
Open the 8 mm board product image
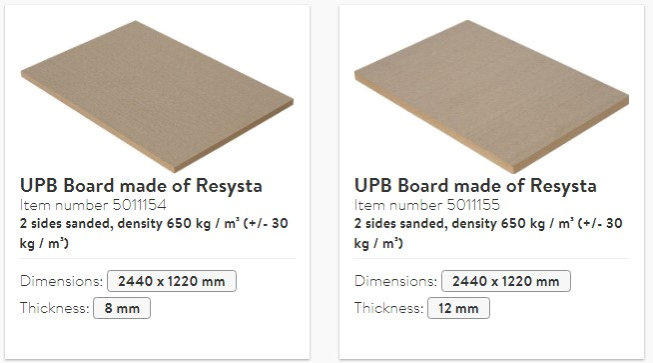click(157, 97)
